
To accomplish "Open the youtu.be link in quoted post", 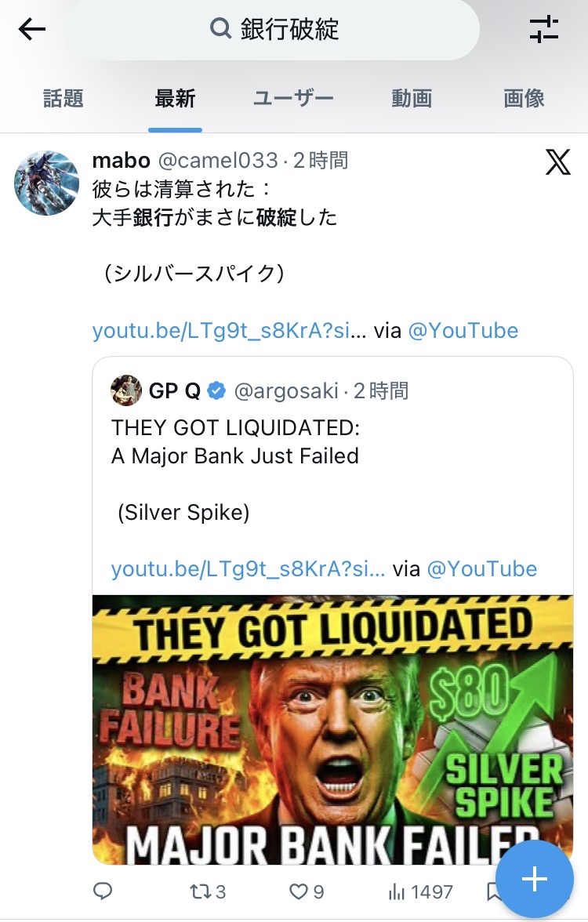I will click(x=248, y=569).
